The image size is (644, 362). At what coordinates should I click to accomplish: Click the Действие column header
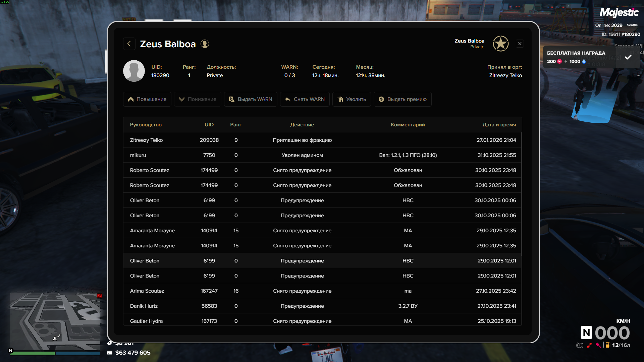[x=302, y=125]
